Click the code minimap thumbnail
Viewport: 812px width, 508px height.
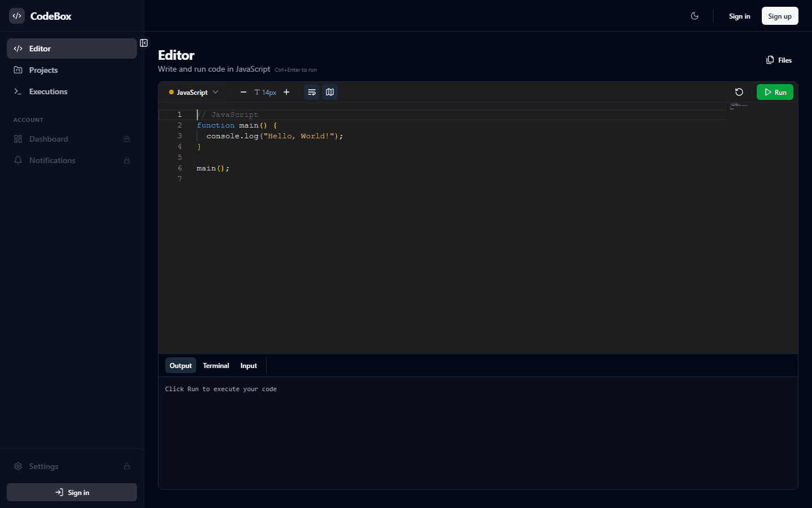pyautogui.click(x=739, y=106)
